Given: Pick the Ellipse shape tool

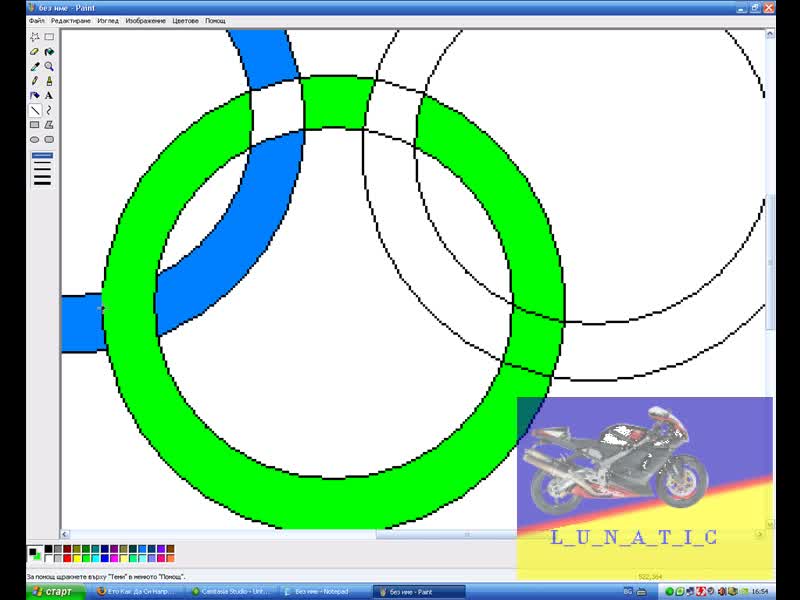Looking at the screenshot, I should (35, 139).
